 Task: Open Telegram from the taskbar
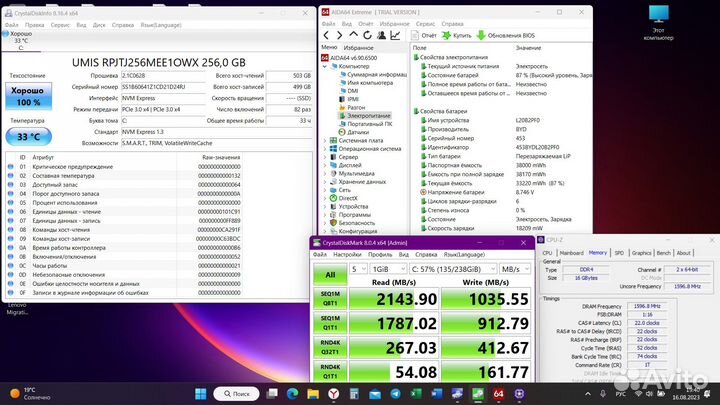pos(395,394)
